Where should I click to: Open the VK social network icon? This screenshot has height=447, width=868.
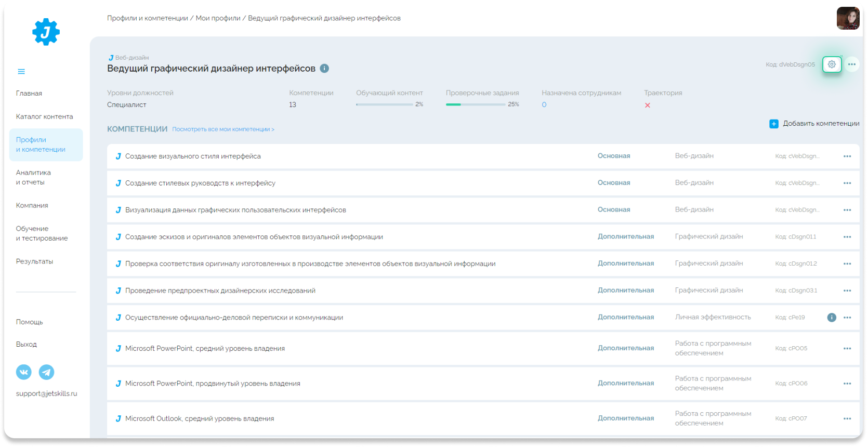(x=24, y=372)
